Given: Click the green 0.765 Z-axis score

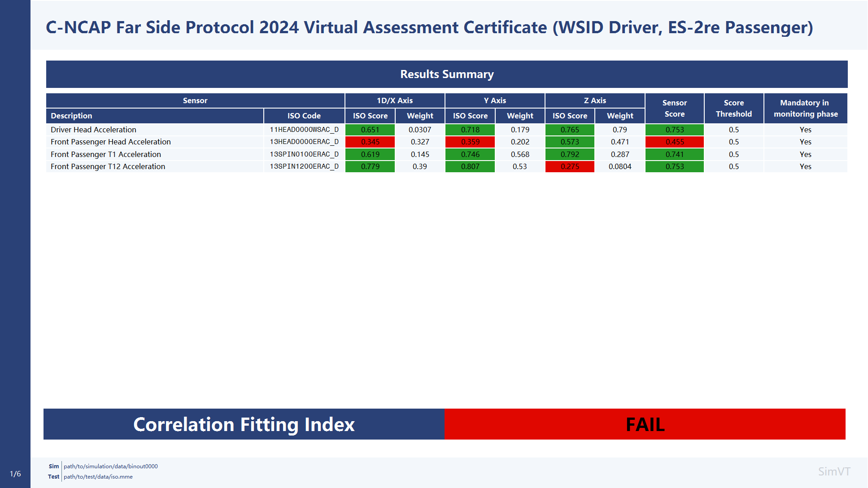Looking at the screenshot, I should tap(570, 130).
